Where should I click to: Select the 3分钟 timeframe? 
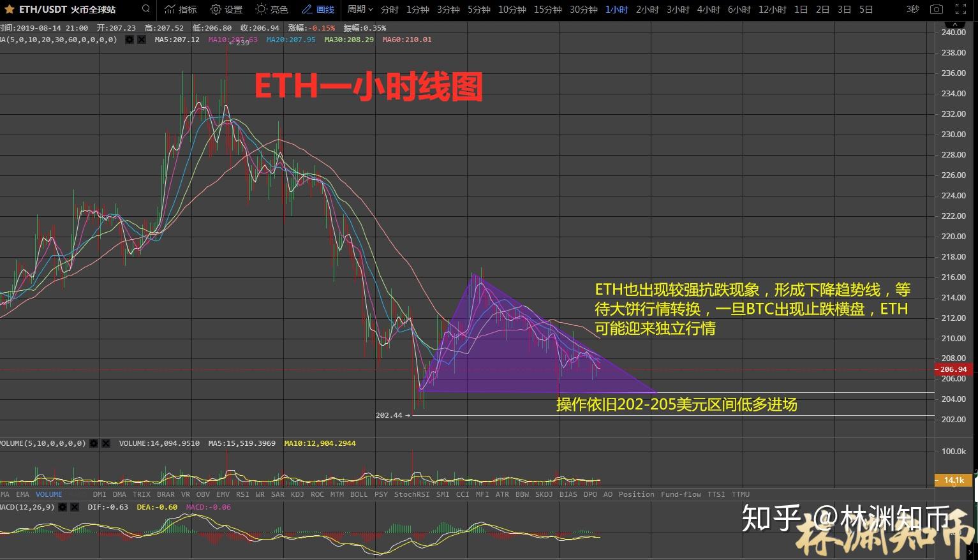point(448,10)
